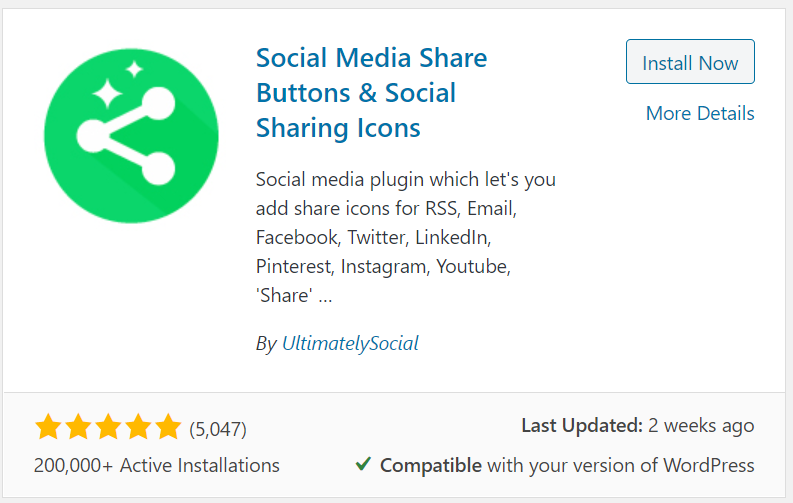Click the Last Updated 2 weeks ago text
The height and width of the screenshot is (503, 793).
[x=638, y=426]
